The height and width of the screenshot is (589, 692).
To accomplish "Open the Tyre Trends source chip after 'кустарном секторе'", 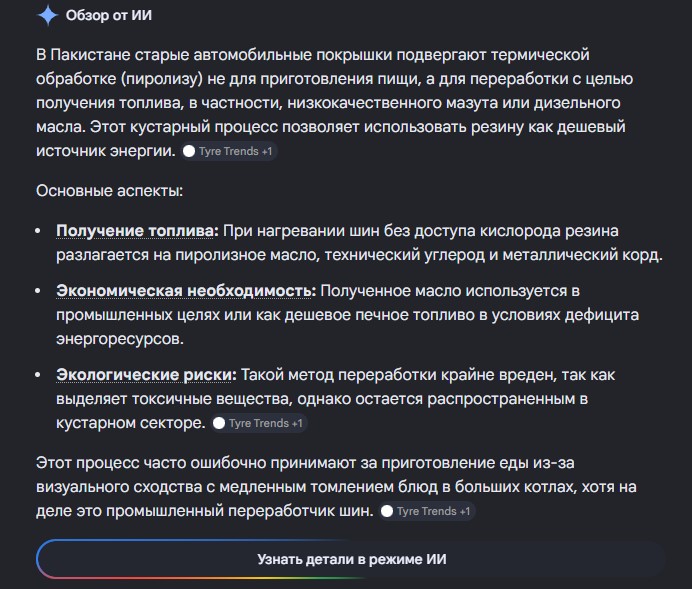I will (260, 423).
